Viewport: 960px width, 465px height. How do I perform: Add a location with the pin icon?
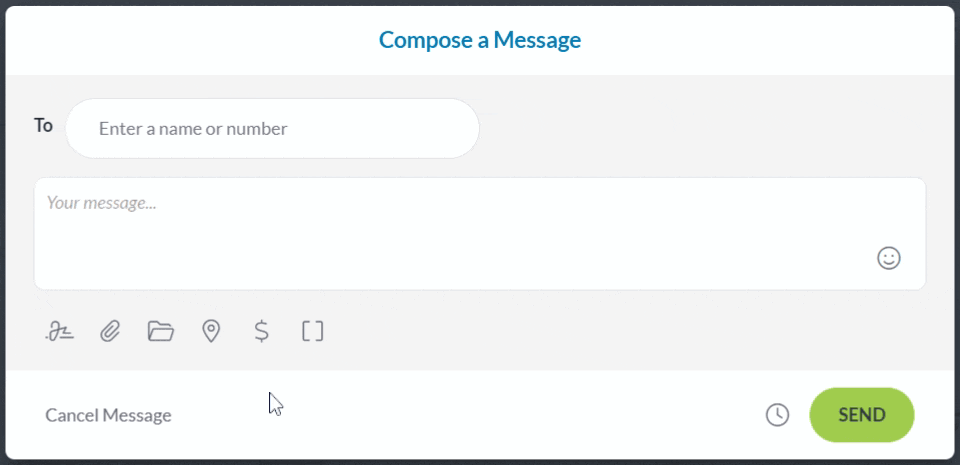pos(211,331)
